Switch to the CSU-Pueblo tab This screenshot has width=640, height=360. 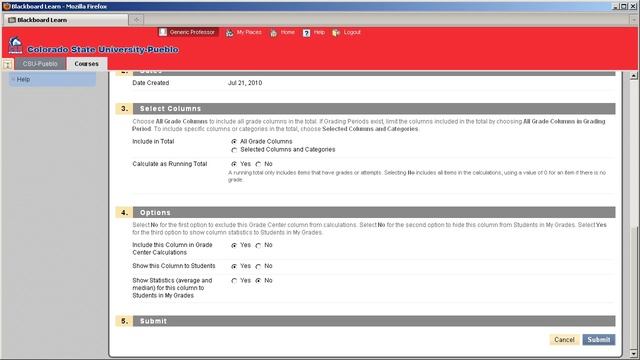[x=40, y=64]
